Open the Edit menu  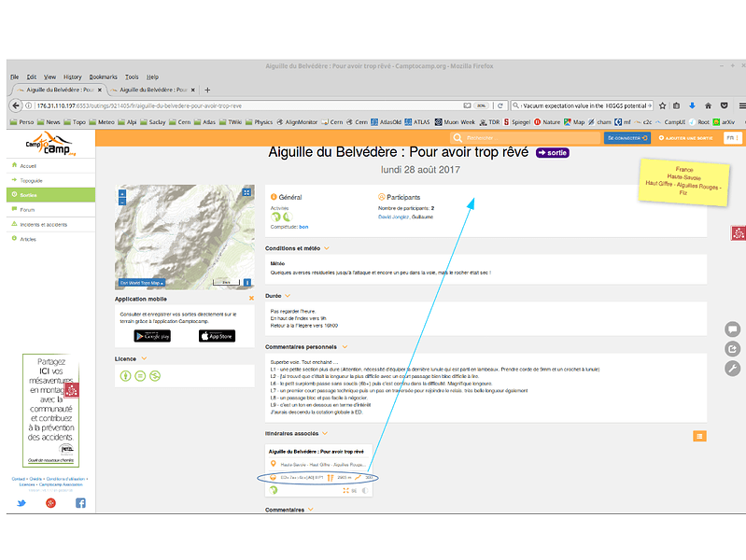click(32, 77)
